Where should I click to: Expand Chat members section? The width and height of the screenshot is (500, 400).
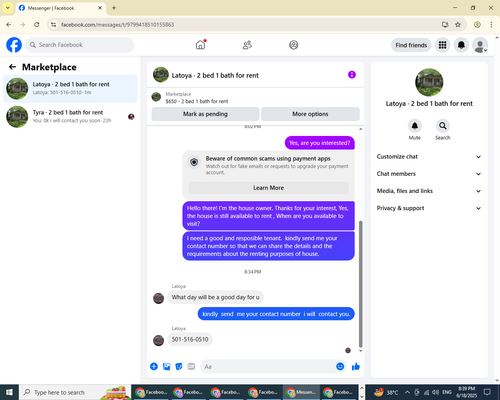[x=429, y=174]
